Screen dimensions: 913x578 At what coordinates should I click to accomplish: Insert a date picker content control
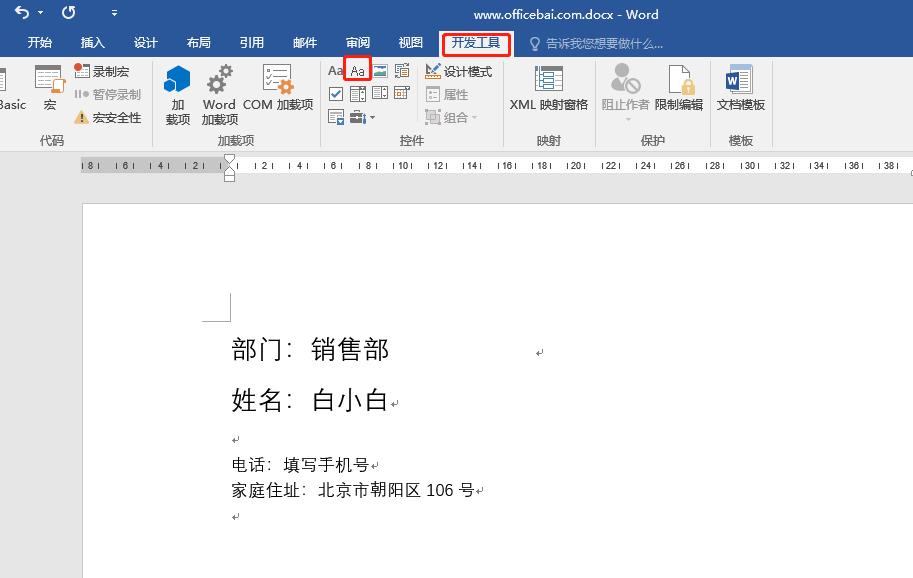click(402, 93)
